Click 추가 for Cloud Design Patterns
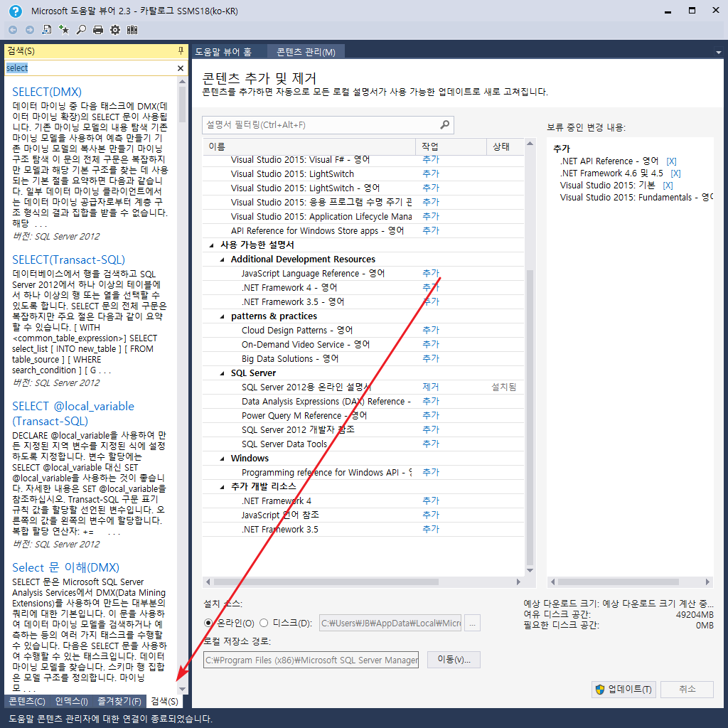Viewport: 728px width, 728px height. click(x=430, y=330)
